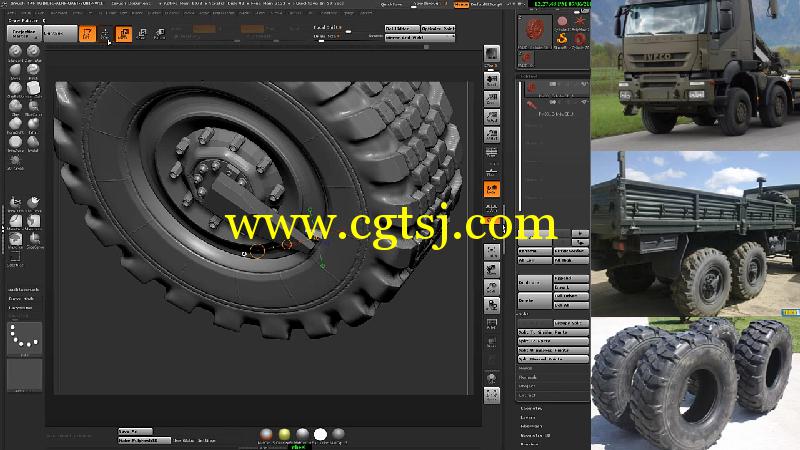Image resolution: width=800 pixels, height=450 pixels.
Task: Select the second subtool in list
Action: click(x=555, y=109)
